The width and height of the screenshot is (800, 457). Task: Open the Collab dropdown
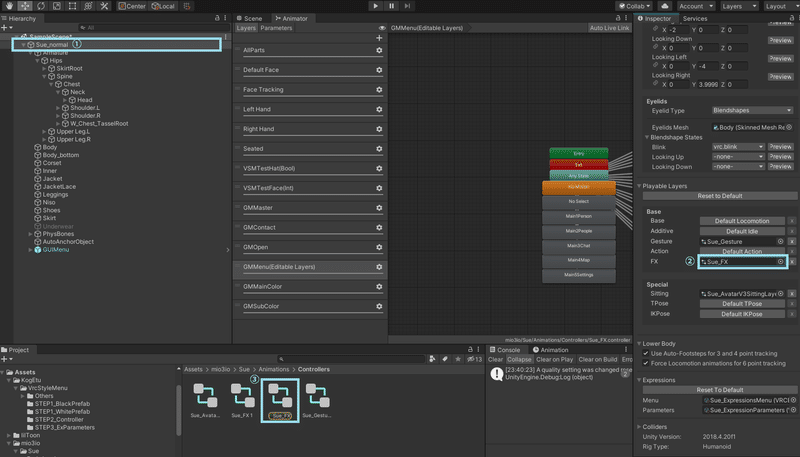[635, 6]
